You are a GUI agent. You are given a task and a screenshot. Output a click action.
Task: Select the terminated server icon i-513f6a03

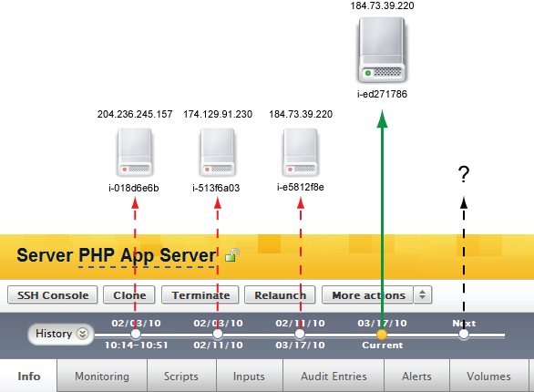point(217,152)
